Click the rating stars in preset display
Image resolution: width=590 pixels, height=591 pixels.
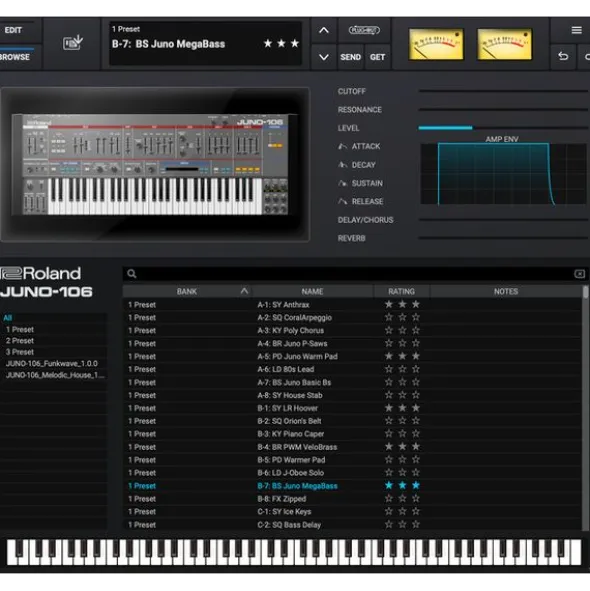[x=281, y=44]
